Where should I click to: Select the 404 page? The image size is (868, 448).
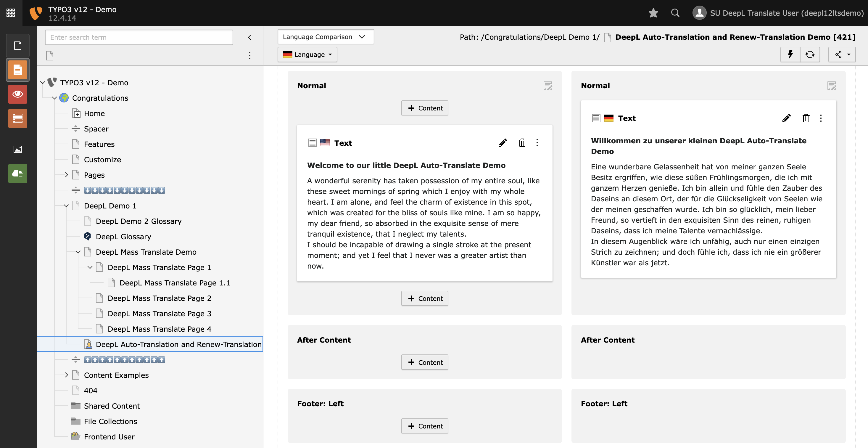point(91,391)
